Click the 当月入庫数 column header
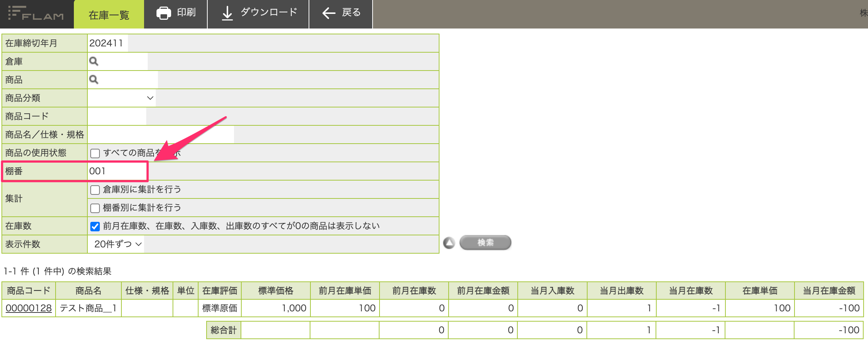 coord(552,291)
